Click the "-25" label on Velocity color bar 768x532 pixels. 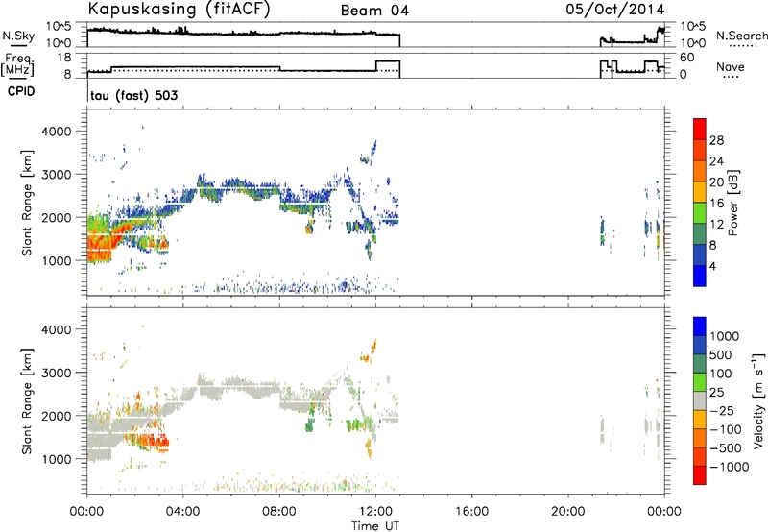722,411
